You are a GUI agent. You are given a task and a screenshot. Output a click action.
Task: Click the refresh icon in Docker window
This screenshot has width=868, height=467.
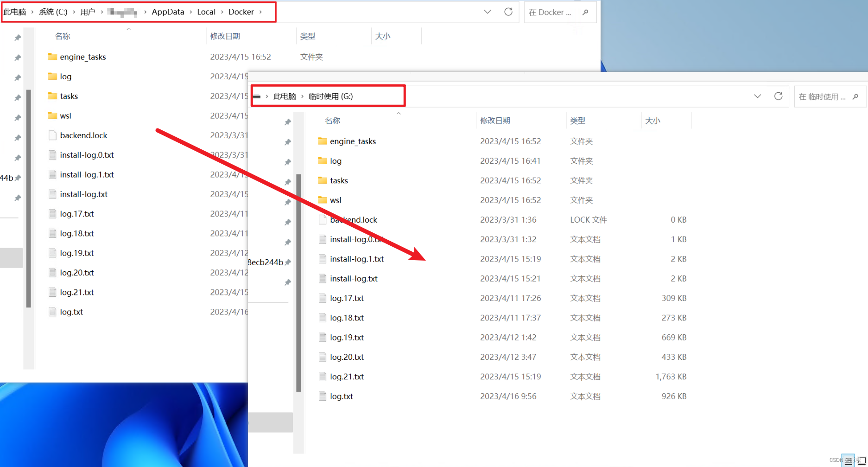click(x=508, y=12)
